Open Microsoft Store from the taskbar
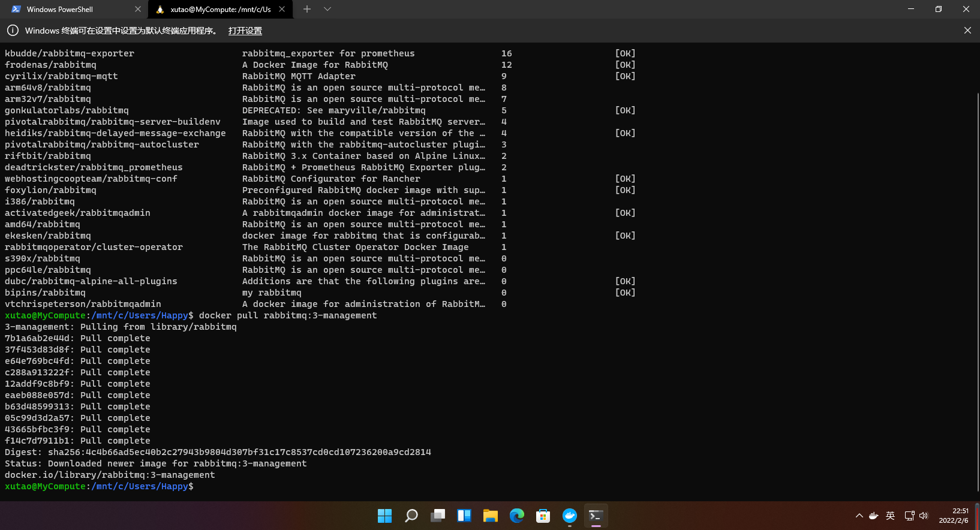The height and width of the screenshot is (530, 980). [543, 516]
